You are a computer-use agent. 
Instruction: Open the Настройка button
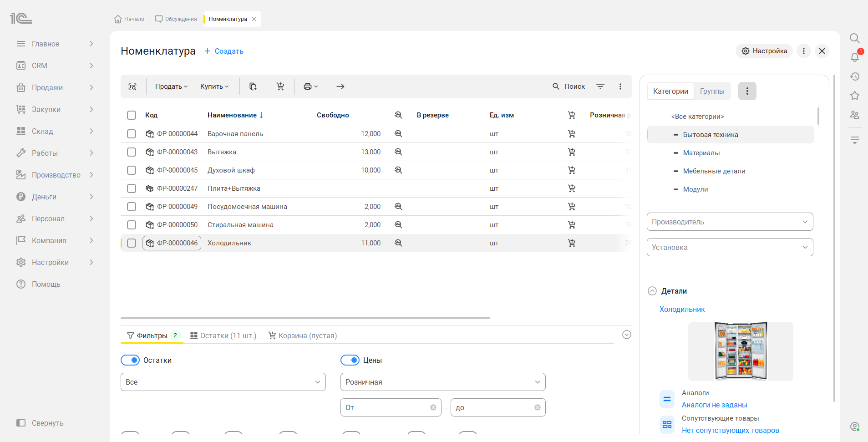(764, 51)
